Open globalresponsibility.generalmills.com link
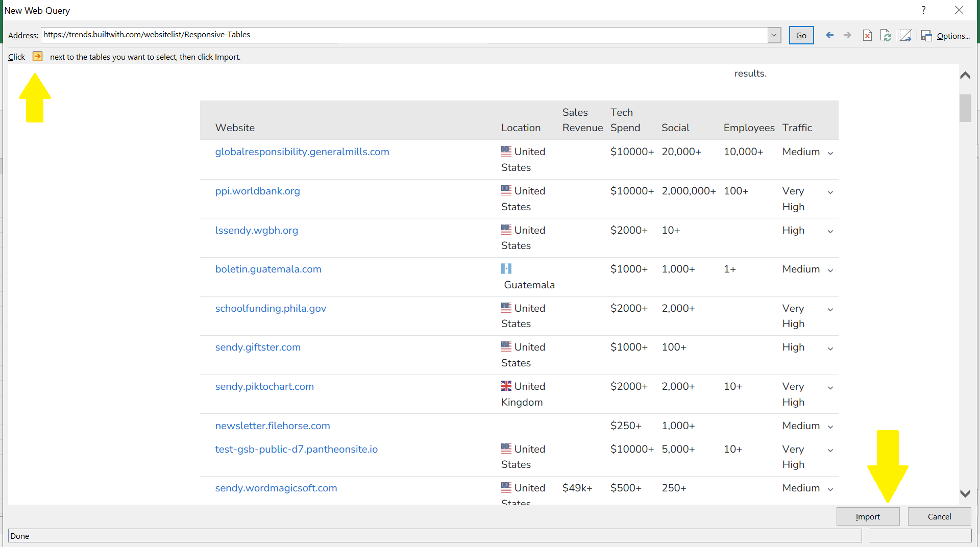Screen dimensions: 980x547 [x=302, y=152]
